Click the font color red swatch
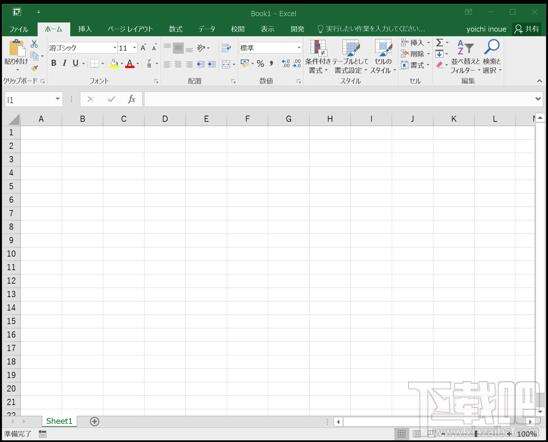 click(130, 64)
